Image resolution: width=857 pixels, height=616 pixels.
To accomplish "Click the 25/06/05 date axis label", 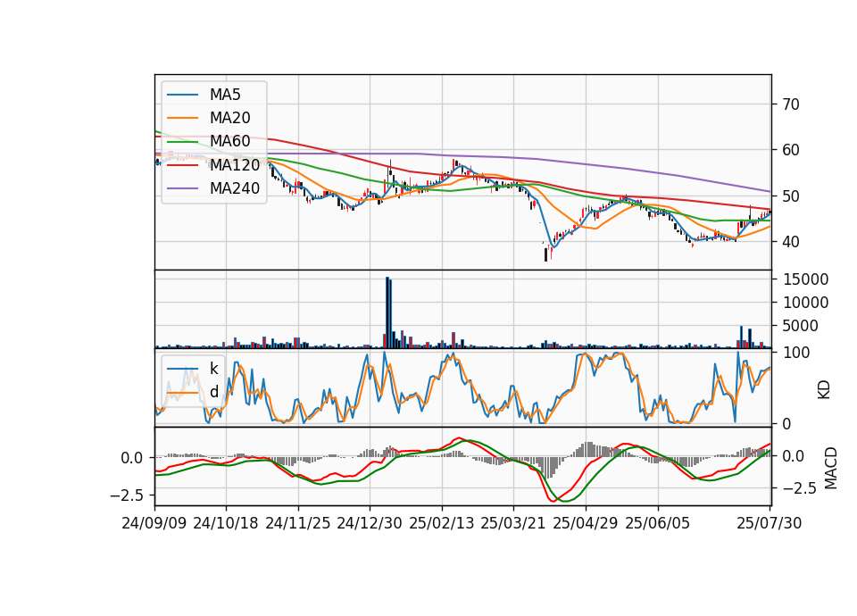I will pyautogui.click(x=658, y=523).
